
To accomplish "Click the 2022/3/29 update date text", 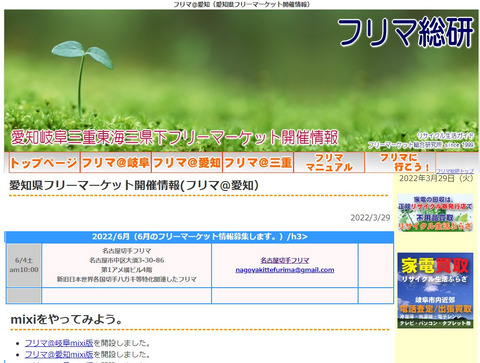I will [370, 218].
